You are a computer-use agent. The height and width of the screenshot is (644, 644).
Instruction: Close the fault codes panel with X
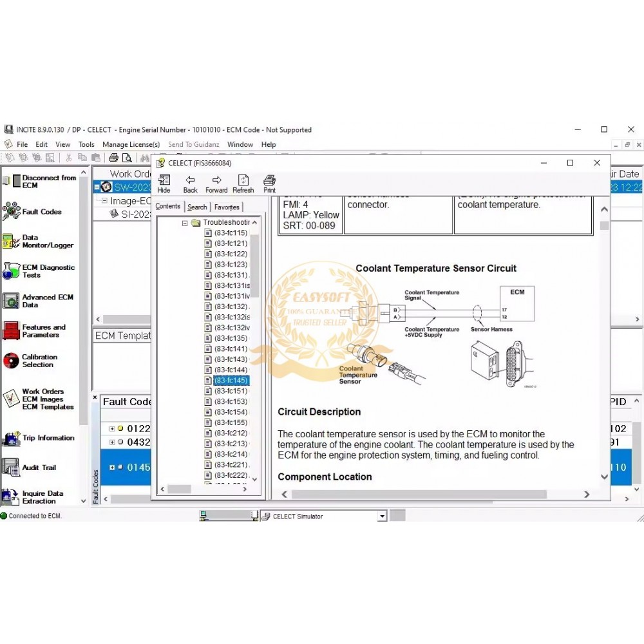coord(95,397)
